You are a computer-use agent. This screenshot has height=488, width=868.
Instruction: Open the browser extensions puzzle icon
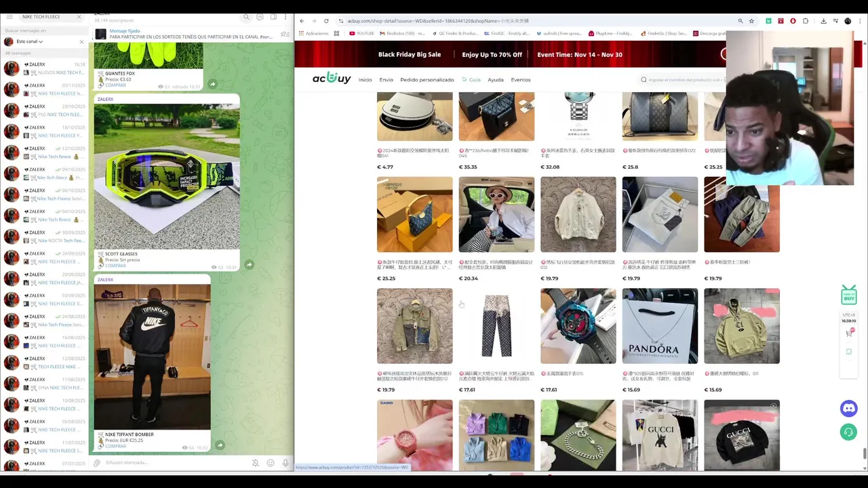(805, 21)
